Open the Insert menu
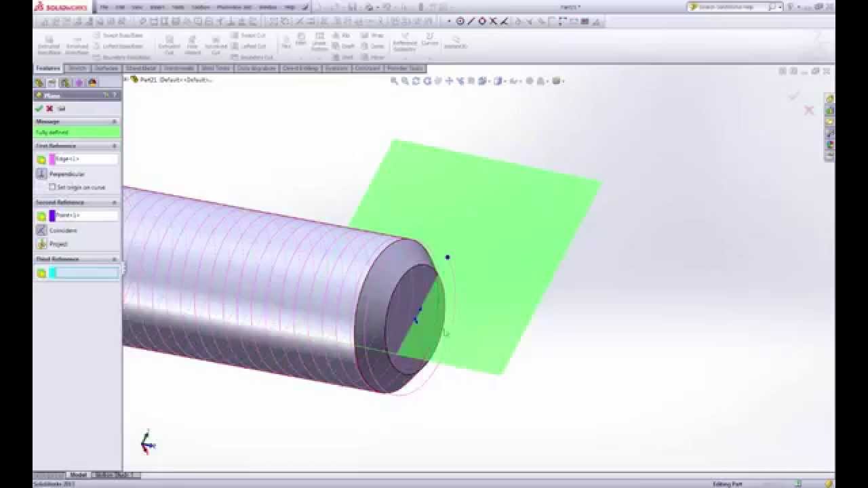868x488 pixels. (157, 7)
